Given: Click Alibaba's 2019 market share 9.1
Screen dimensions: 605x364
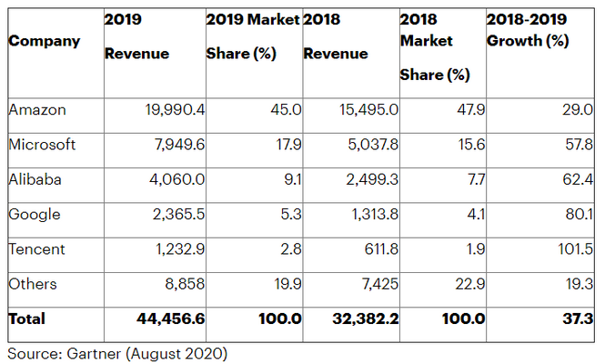Looking at the screenshot, I should (x=292, y=179).
